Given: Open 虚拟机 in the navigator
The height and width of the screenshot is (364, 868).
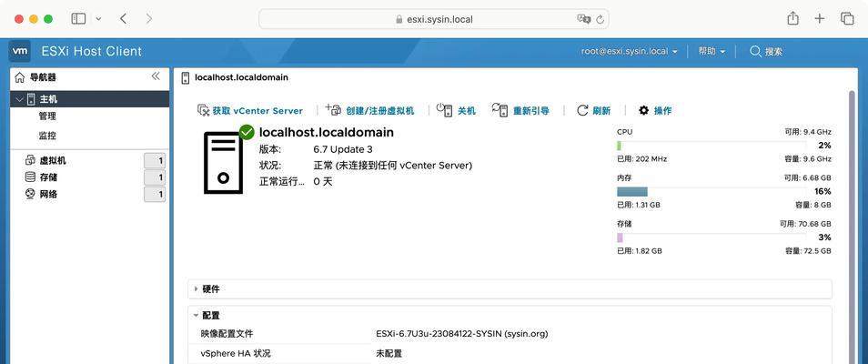Looking at the screenshot, I should click(x=53, y=161).
